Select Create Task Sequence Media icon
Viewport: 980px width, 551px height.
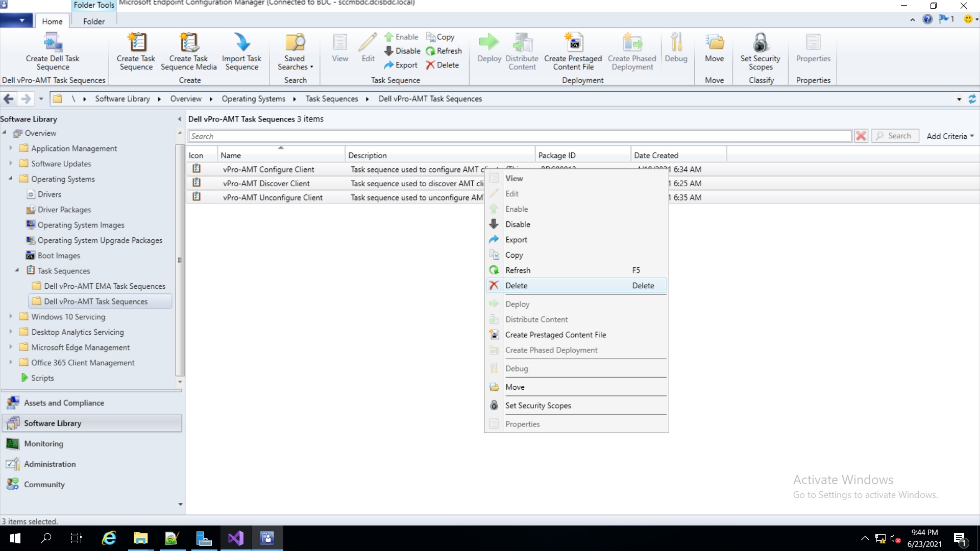188,51
